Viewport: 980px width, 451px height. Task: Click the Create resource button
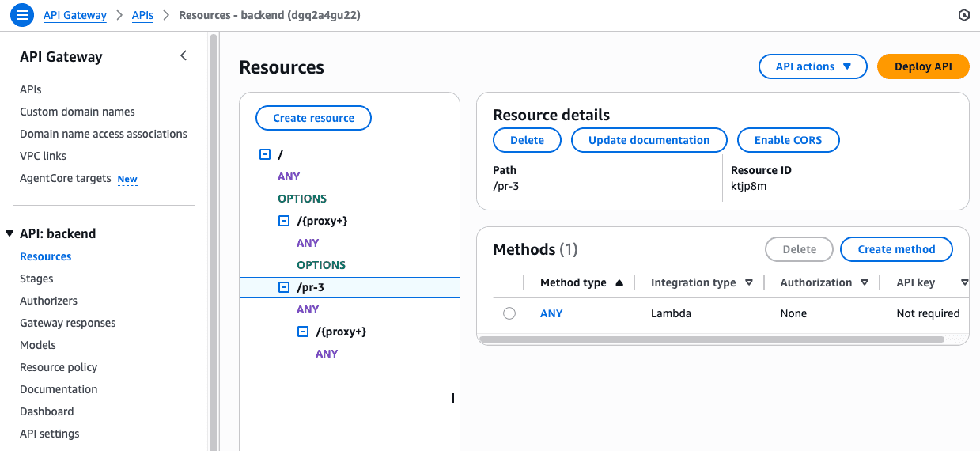(313, 118)
